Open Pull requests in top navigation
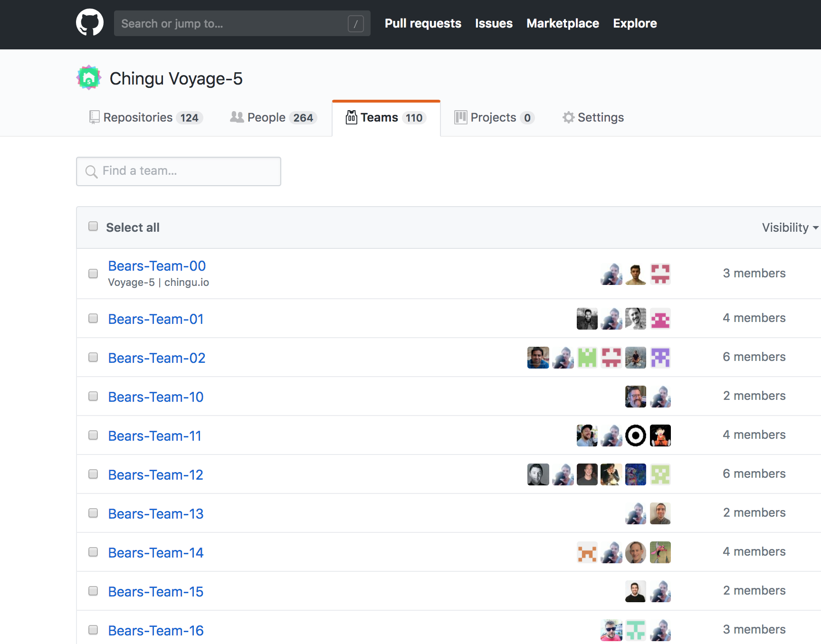The height and width of the screenshot is (644, 821). pos(423,23)
